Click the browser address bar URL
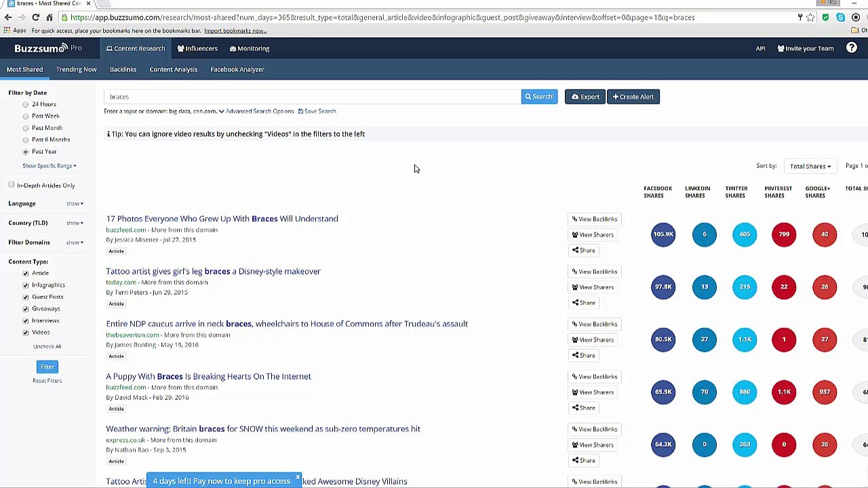 pyautogui.click(x=382, y=18)
